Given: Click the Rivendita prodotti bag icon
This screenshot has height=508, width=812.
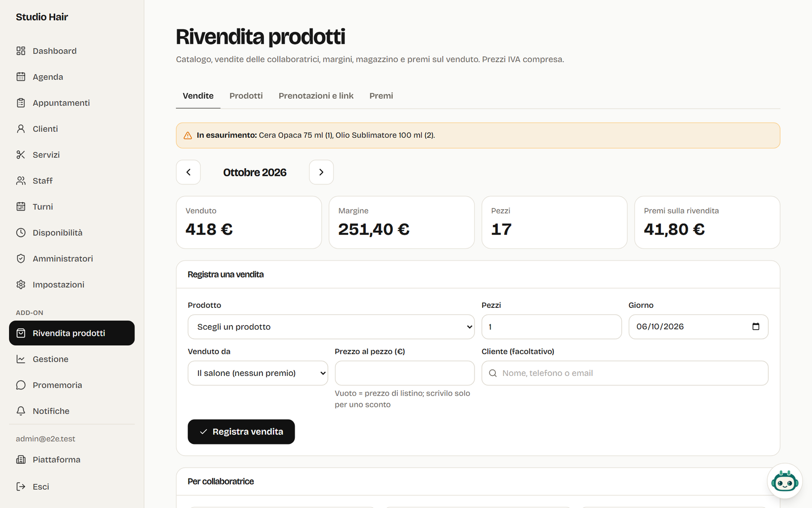Looking at the screenshot, I should click(21, 333).
